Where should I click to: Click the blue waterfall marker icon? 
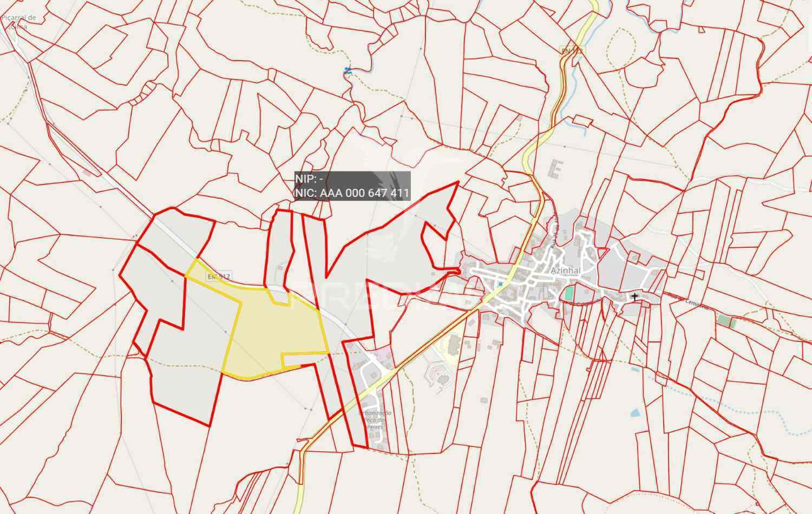(x=348, y=70)
